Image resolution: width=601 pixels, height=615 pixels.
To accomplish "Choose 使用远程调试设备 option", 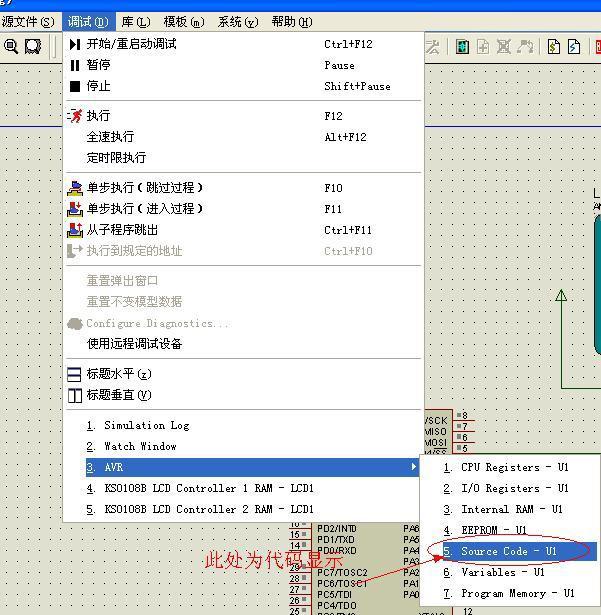I will pos(134,344).
